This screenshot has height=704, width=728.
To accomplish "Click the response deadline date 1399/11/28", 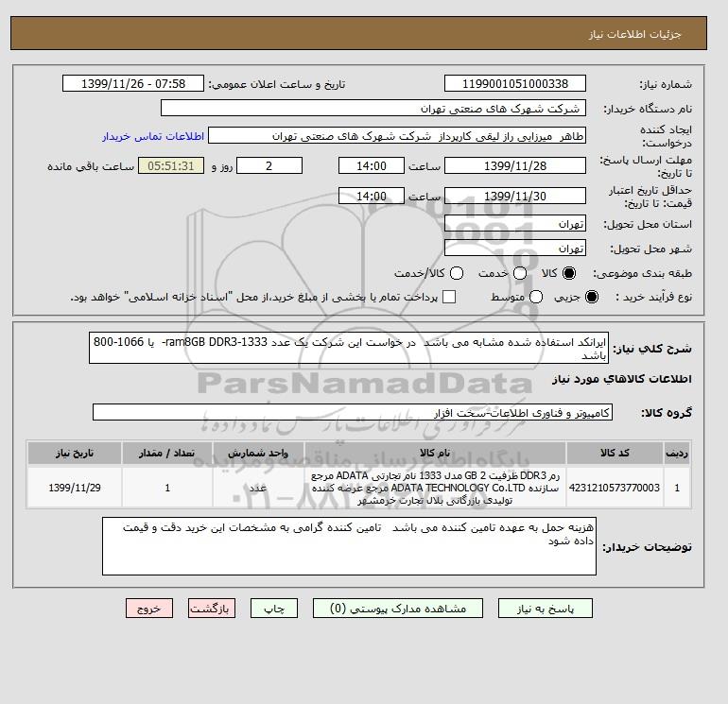I will [515, 165].
